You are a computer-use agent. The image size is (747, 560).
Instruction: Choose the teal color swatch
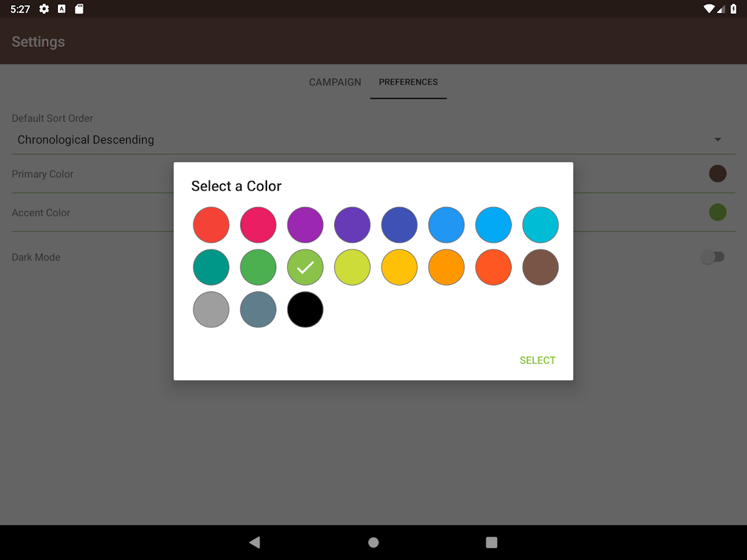[x=211, y=268]
